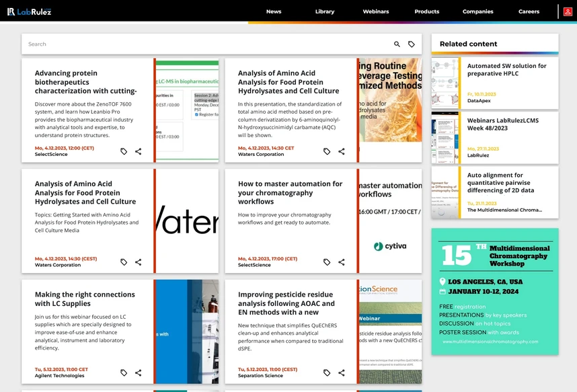
Task: Click the search magnifier icon
Action: [x=397, y=44]
